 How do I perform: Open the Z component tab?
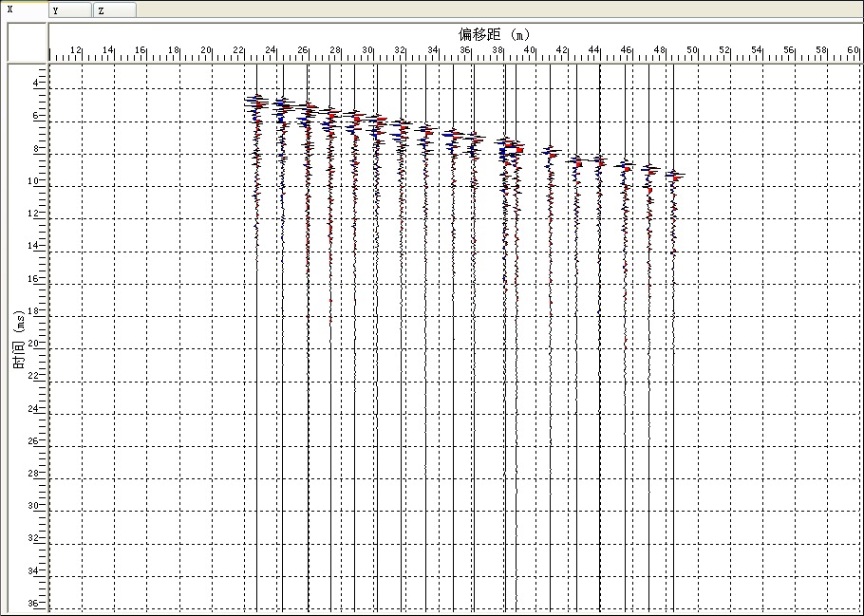click(115, 10)
